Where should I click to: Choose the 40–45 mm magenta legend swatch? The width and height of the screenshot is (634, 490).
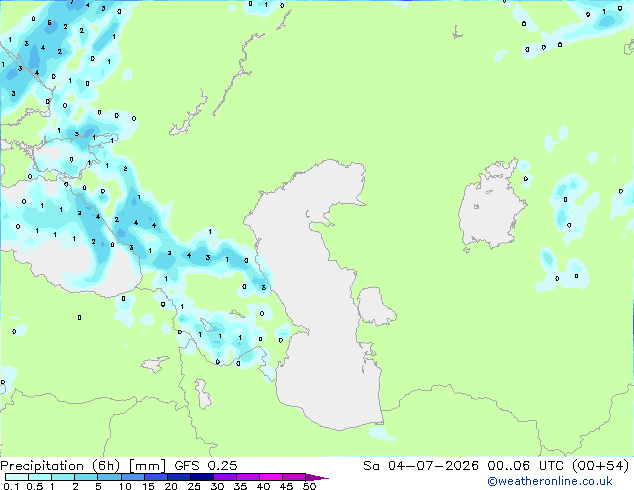pyautogui.click(x=271, y=477)
